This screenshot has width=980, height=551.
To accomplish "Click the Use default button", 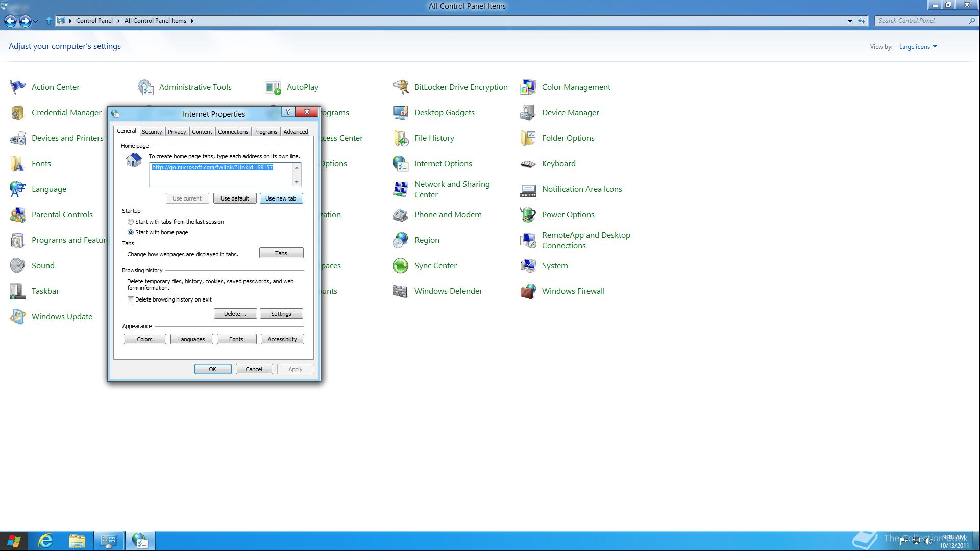I will tap(235, 198).
